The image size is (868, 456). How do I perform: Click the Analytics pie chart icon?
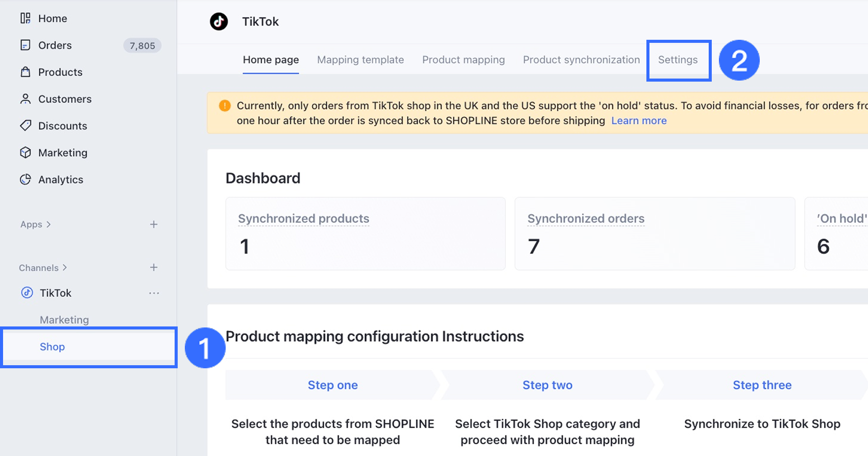pos(25,180)
